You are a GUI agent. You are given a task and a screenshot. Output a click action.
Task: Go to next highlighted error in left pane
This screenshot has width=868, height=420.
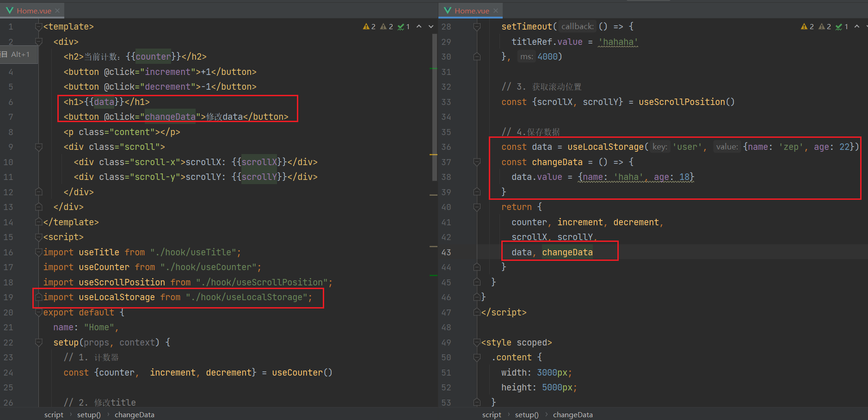(431, 26)
